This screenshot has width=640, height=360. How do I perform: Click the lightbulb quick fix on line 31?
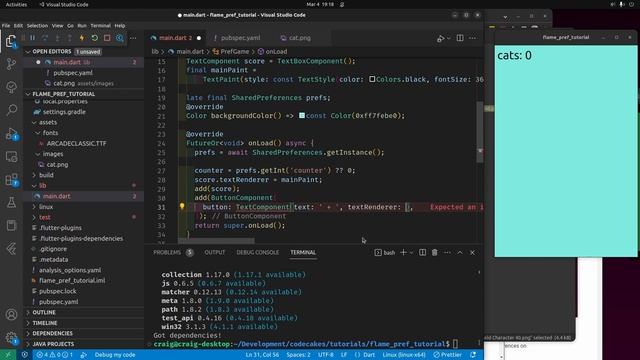[182, 207]
